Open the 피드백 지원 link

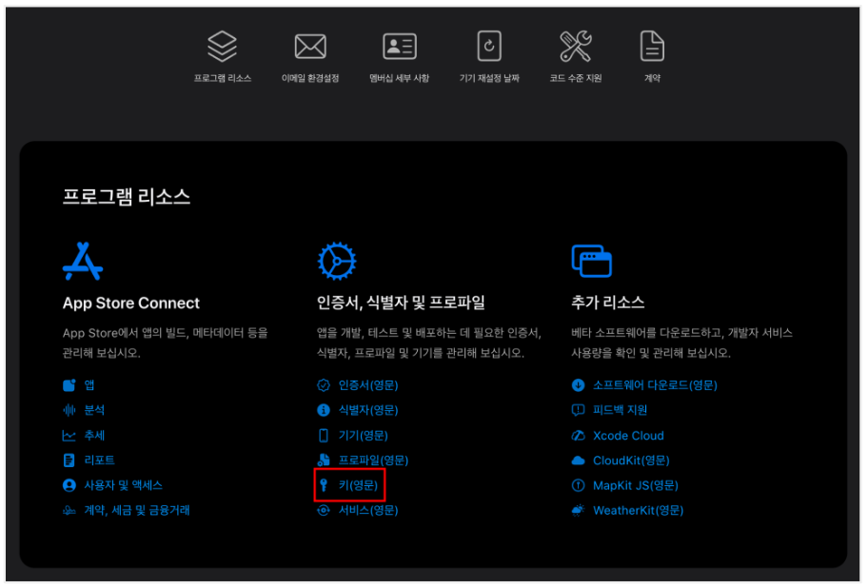click(620, 410)
